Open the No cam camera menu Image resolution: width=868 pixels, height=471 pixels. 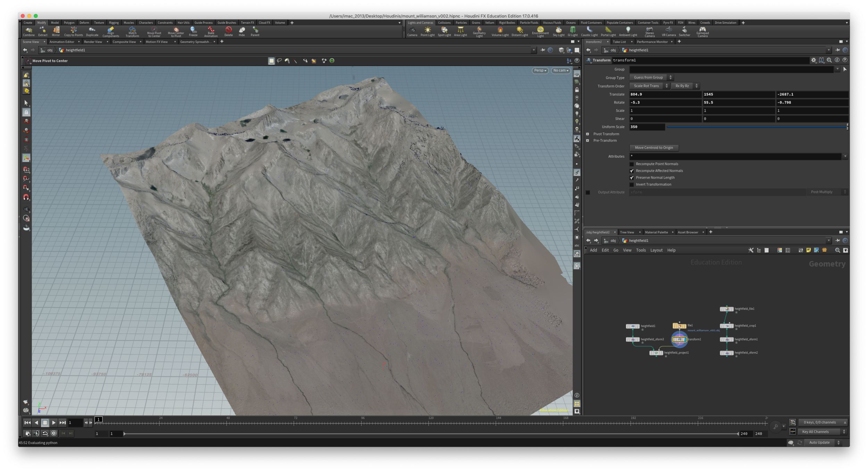[561, 71]
